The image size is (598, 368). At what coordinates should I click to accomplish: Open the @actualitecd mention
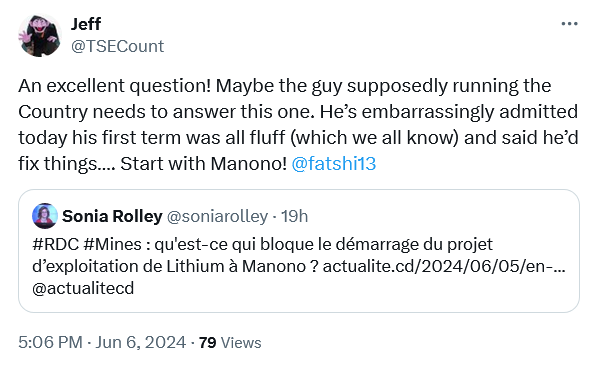tap(83, 288)
